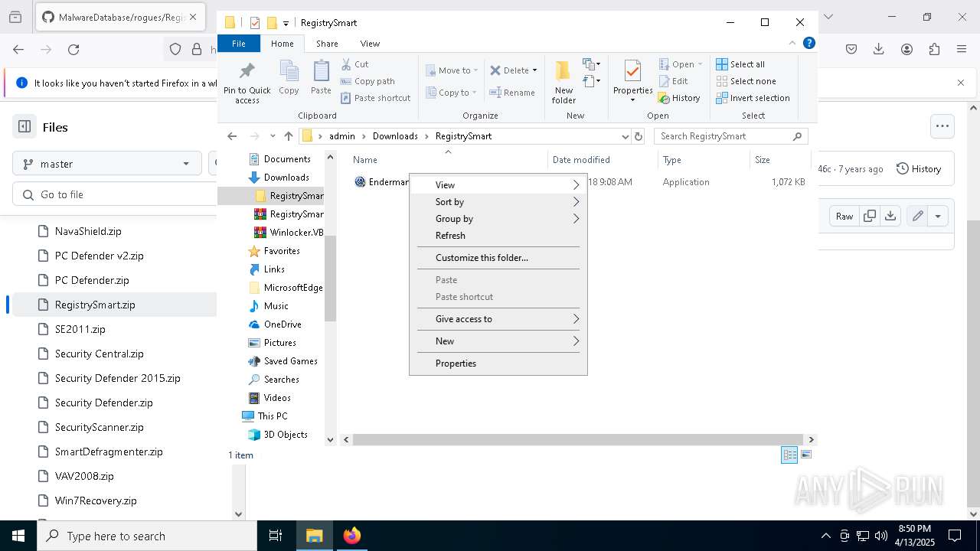This screenshot has width=980, height=551.
Task: Open Security Central.zip in the file list
Action: (99, 354)
